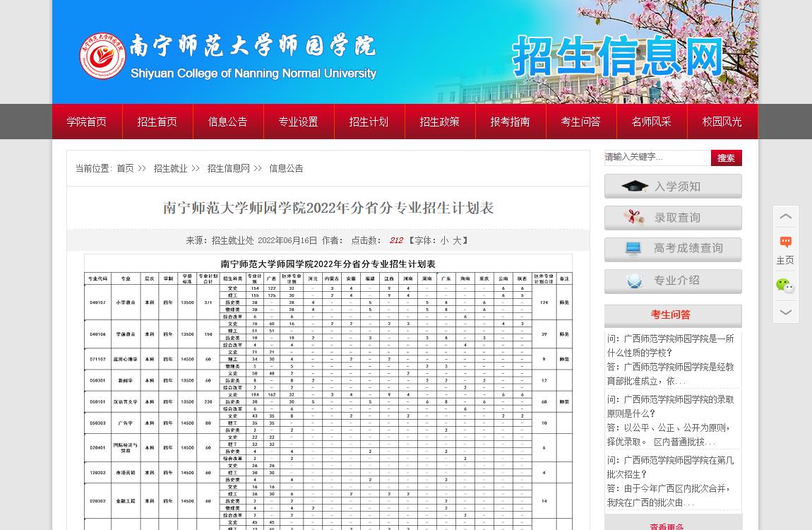Set font size to 小

444,240
